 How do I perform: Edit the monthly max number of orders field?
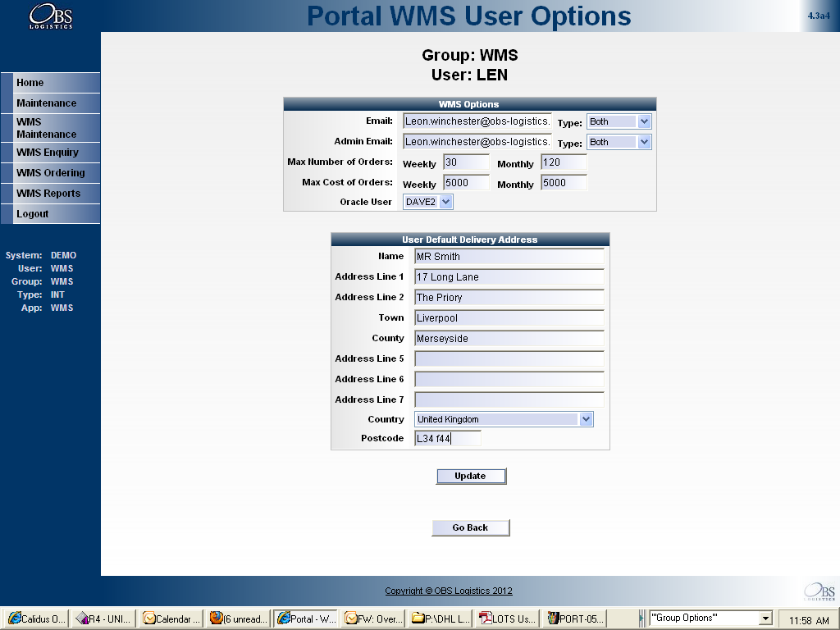564,162
